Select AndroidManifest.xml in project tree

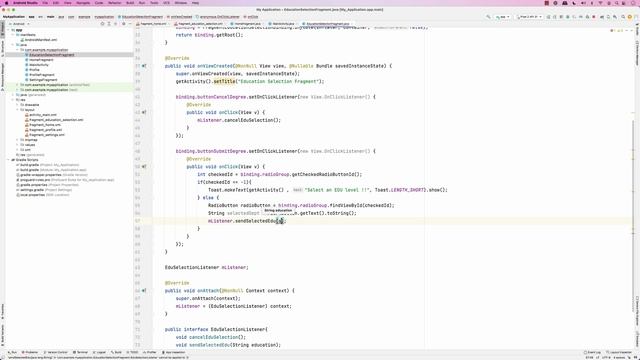[41, 40]
